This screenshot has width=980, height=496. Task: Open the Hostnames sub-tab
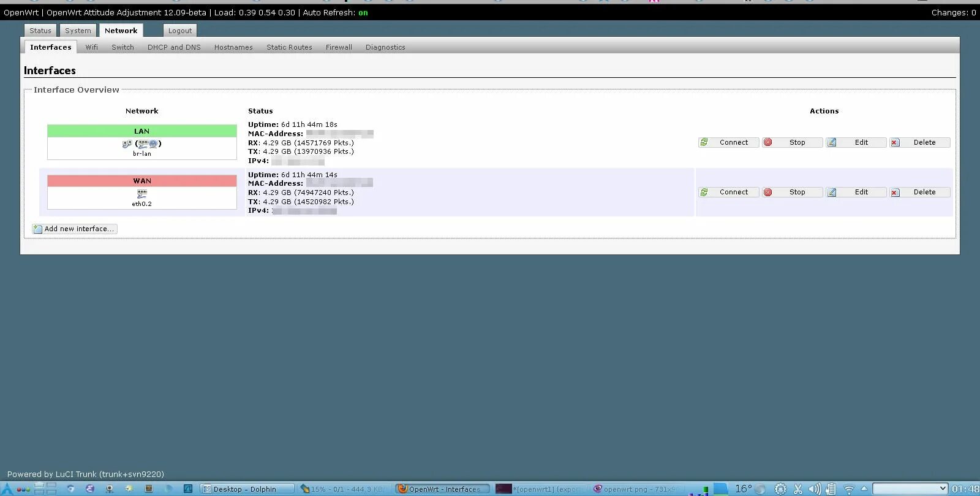click(x=233, y=47)
